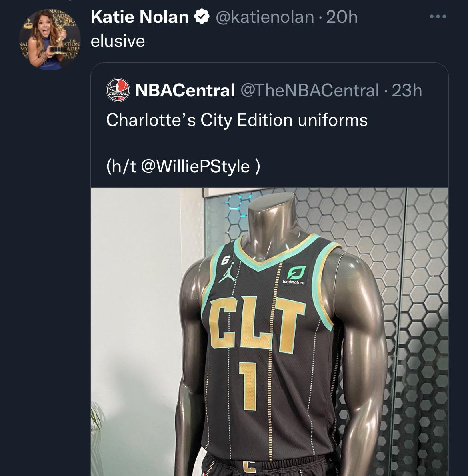Image resolution: width=468 pixels, height=476 pixels.
Task: Click the NBACentral basketball logo avatar
Action: (x=118, y=90)
